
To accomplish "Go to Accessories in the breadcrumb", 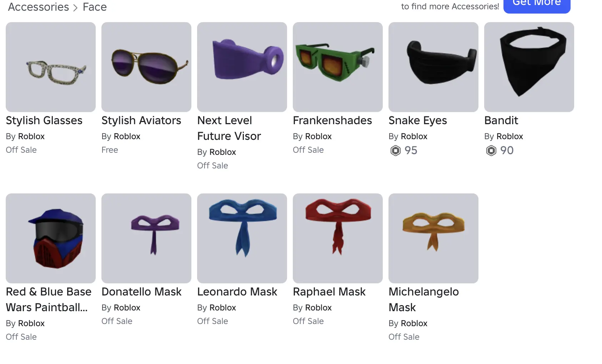I will click(x=39, y=7).
